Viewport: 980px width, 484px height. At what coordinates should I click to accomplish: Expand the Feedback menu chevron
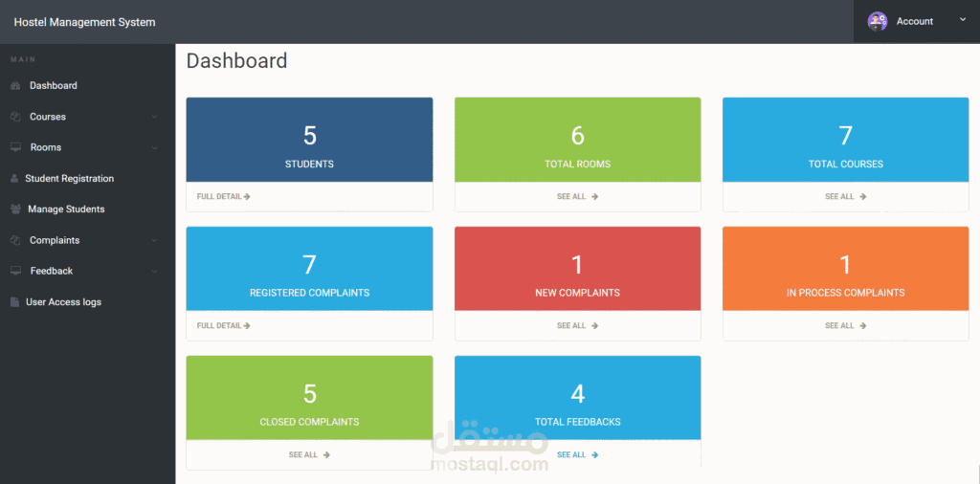coord(154,272)
